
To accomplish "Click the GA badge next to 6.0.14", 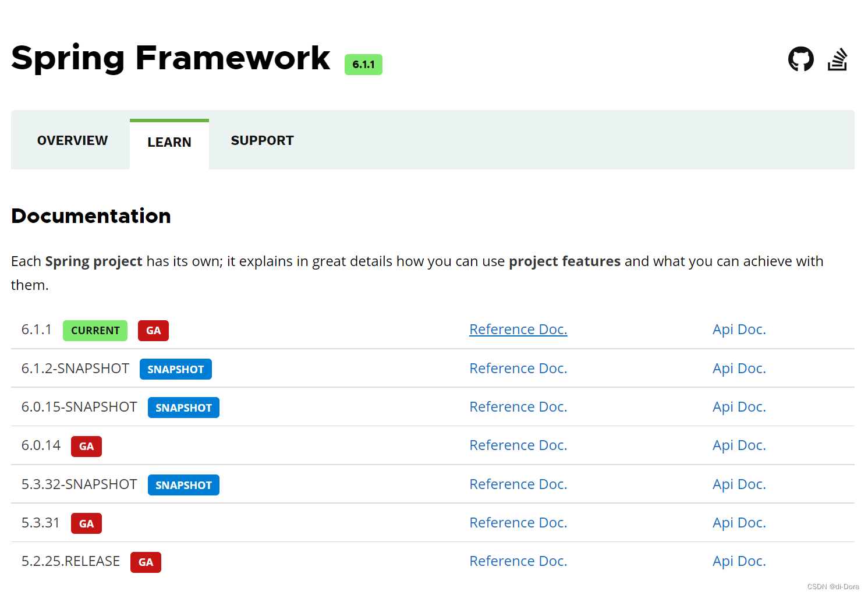I will 86,447.
